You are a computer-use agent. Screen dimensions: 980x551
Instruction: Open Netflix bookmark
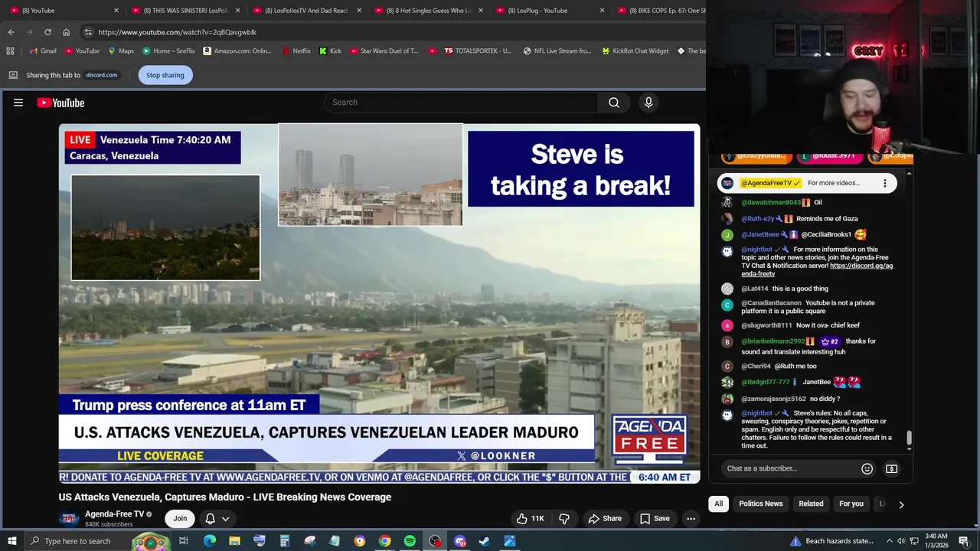coord(296,51)
